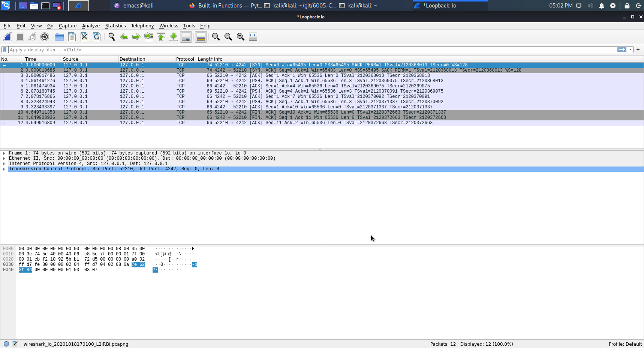Screen dimensions: 644x348
Task: Jump to the first packet
Action: [x=161, y=37]
